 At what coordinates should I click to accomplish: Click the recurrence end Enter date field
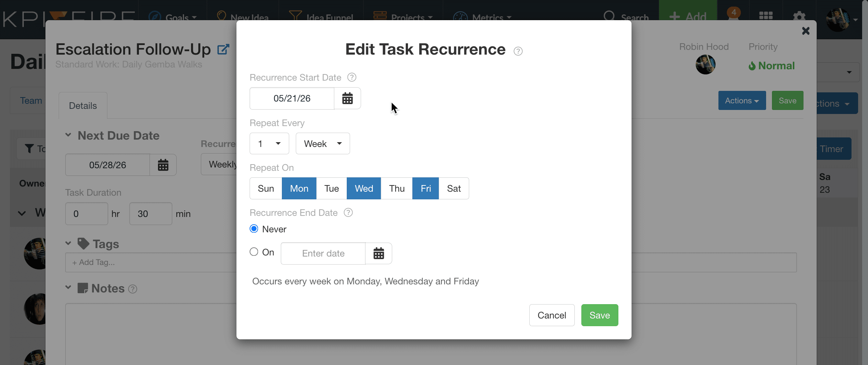coord(323,253)
